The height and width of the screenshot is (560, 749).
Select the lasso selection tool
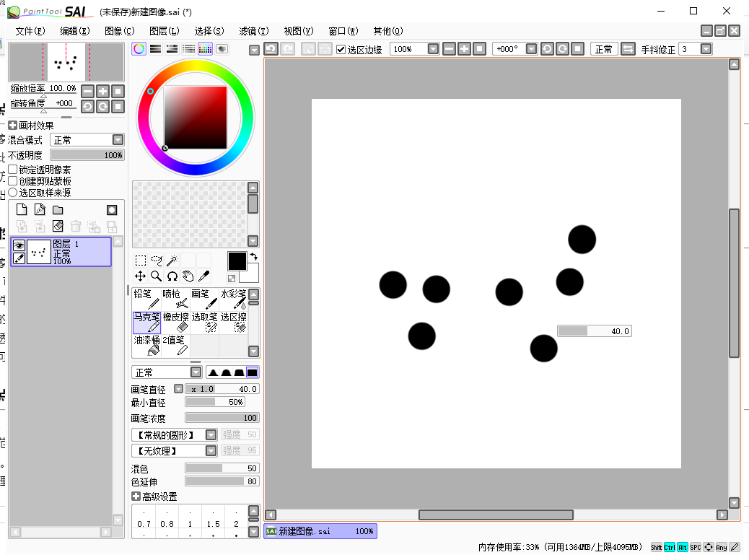pyautogui.click(x=156, y=261)
